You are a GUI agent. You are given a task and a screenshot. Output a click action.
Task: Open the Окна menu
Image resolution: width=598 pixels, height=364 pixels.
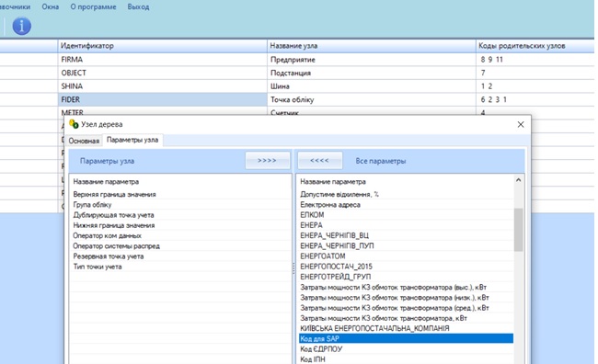pyautogui.click(x=51, y=6)
